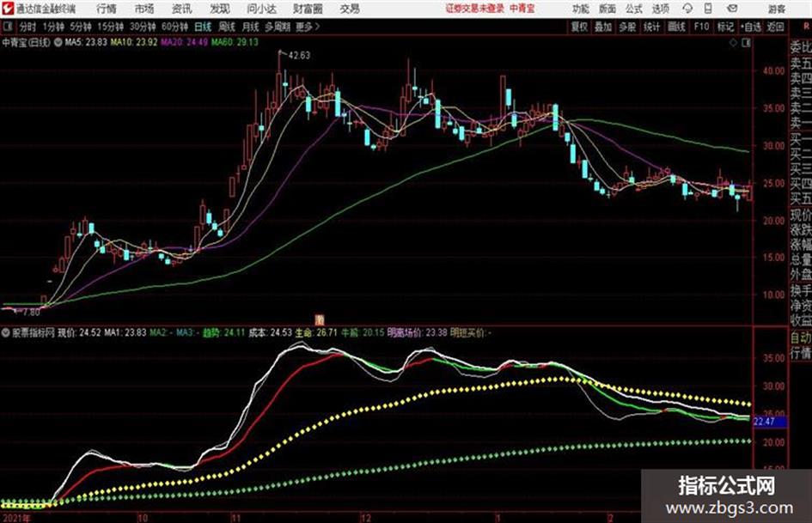Click the 标记 mark button
Image resolution: width=812 pixels, height=523 pixels.
(x=725, y=27)
